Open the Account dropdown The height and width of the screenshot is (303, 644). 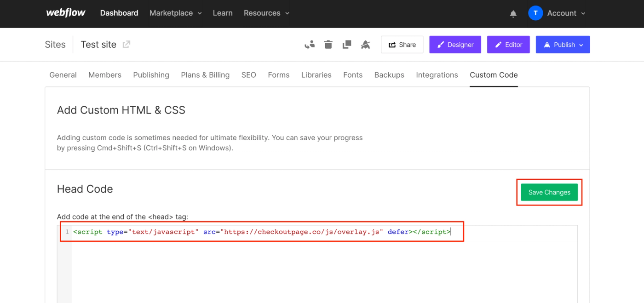(566, 13)
